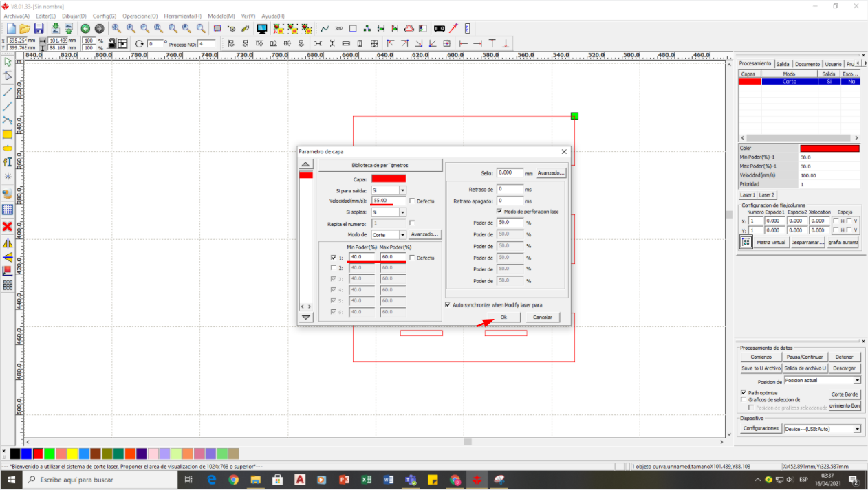Select the Bezier curve tool
Image resolution: width=868 pixels, height=490 pixels.
[8, 120]
